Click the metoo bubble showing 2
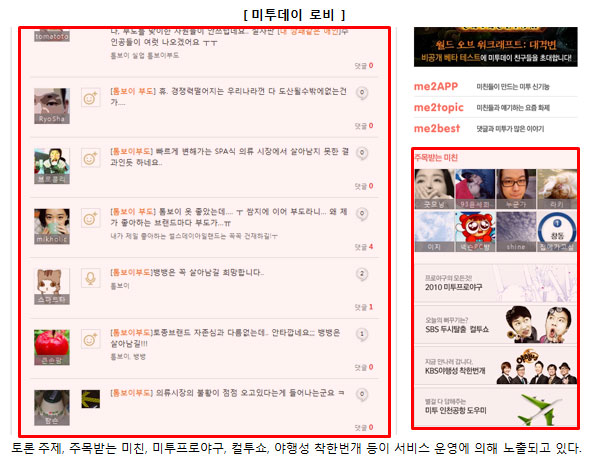The image size is (596, 461). 362,274
